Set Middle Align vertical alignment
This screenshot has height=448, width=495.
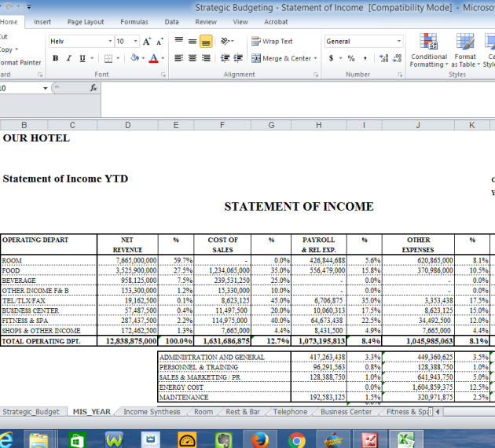point(192,41)
